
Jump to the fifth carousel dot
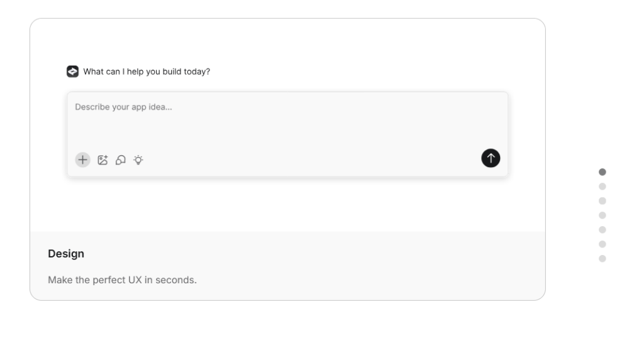click(602, 230)
